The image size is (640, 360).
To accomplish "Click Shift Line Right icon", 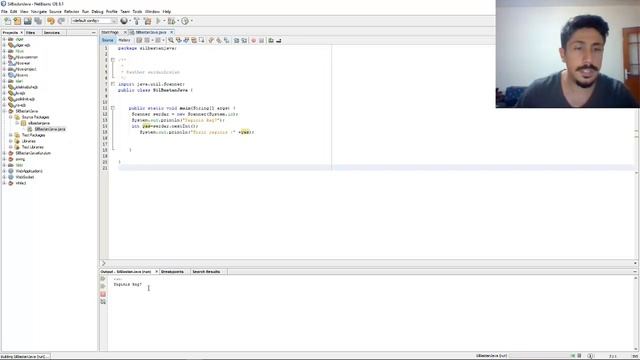I will [244, 40].
